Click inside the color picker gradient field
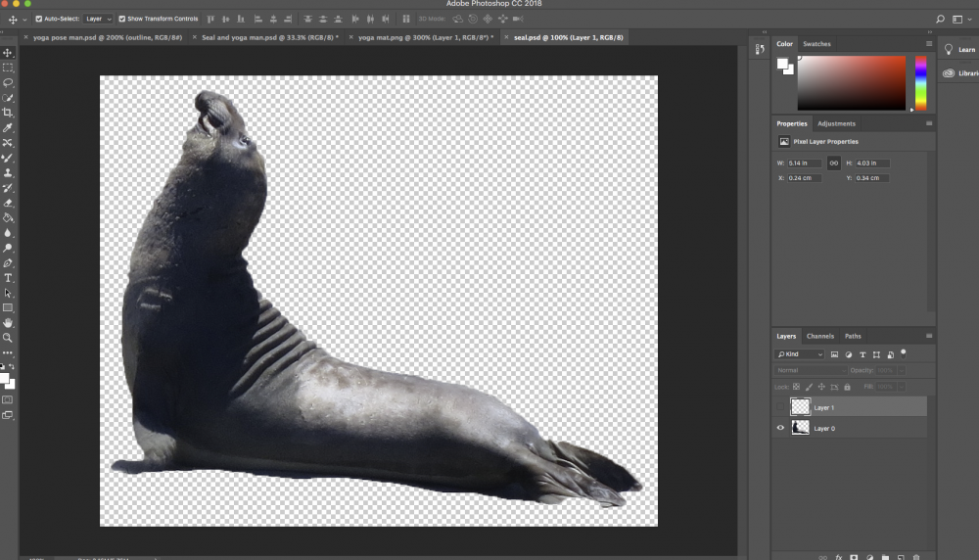Screen dimensions: 979x560 [852, 83]
